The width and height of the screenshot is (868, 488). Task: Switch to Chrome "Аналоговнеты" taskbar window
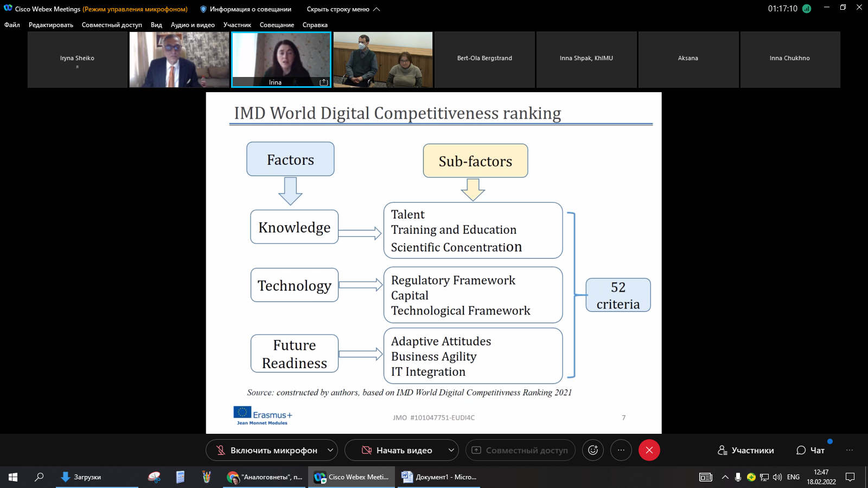(x=265, y=477)
